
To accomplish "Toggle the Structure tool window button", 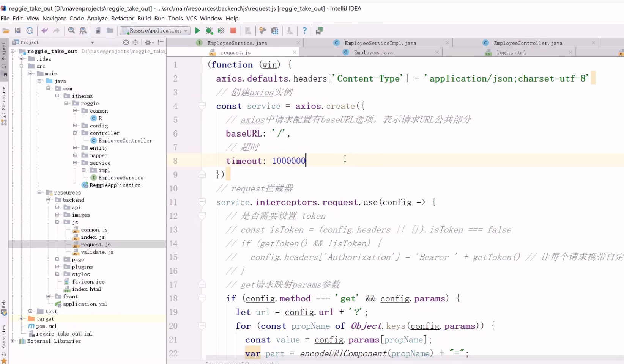I will tap(4, 106).
